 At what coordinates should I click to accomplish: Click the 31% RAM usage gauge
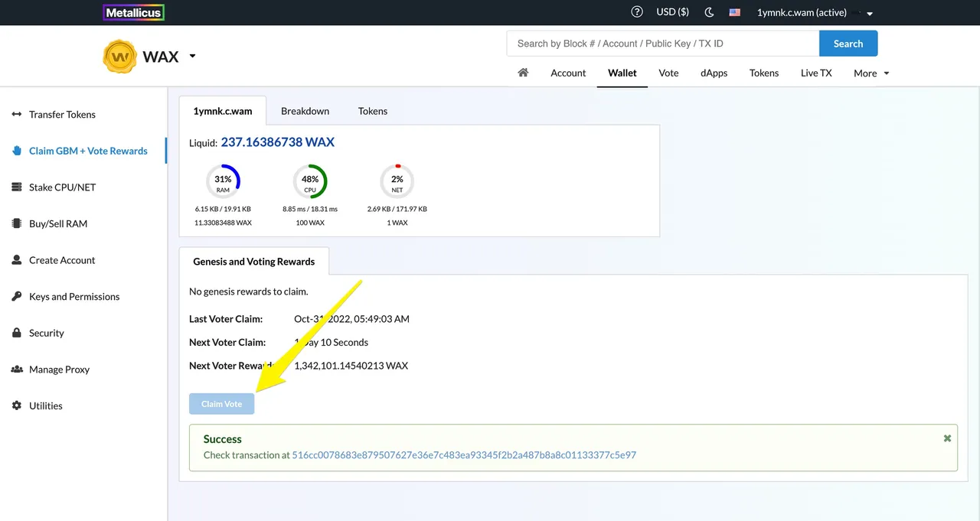pyautogui.click(x=223, y=182)
